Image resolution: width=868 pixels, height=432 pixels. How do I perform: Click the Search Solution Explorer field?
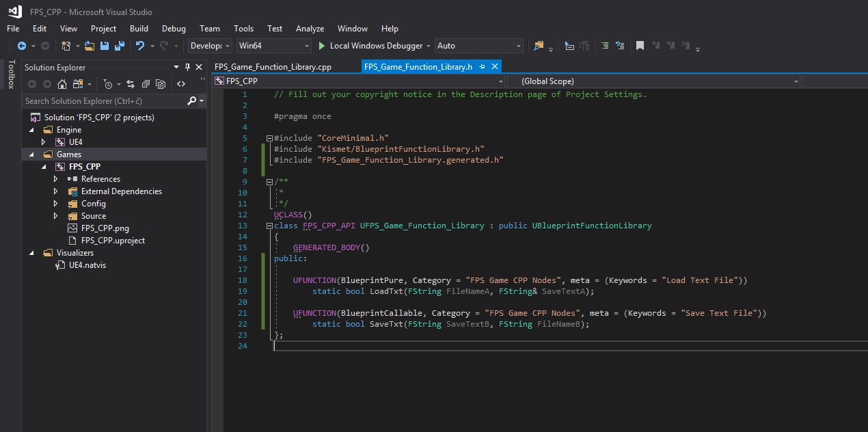(104, 100)
